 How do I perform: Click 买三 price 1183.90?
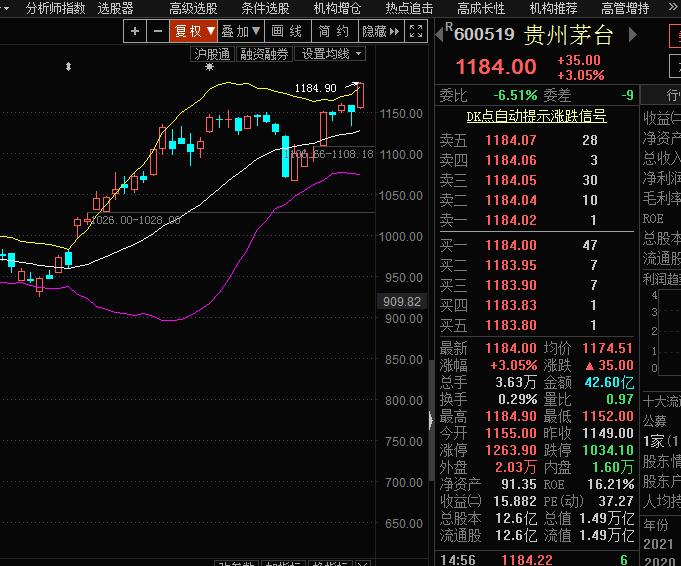click(511, 285)
